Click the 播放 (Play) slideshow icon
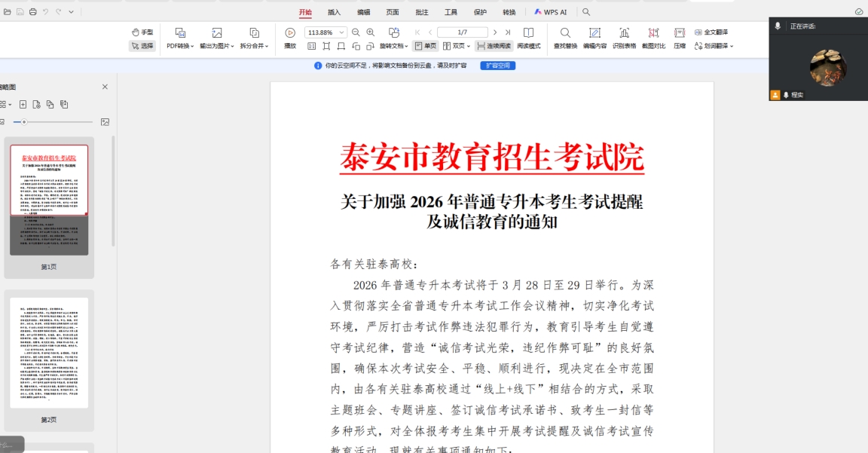Screen dimensions: 868x453 click(290, 33)
